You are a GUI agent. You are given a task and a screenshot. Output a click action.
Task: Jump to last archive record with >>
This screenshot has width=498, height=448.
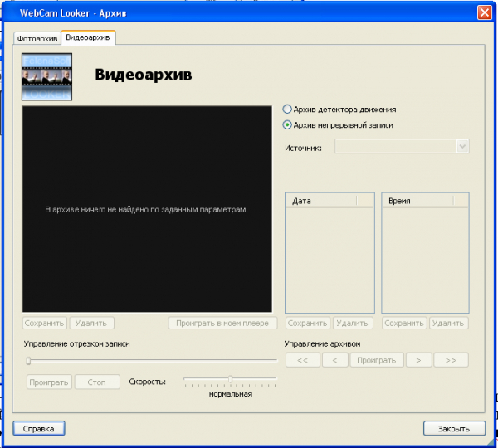(x=451, y=360)
